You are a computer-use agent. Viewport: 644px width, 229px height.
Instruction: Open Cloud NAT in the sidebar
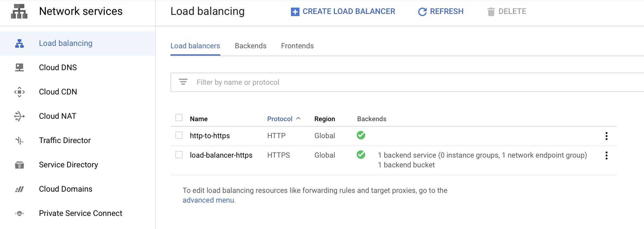click(78, 116)
